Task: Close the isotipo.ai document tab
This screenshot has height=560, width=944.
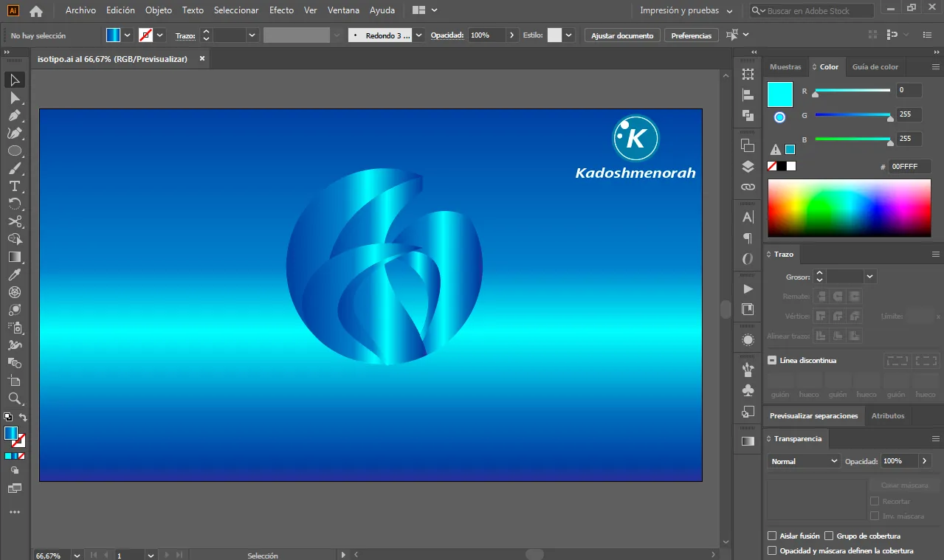Action: click(x=202, y=58)
